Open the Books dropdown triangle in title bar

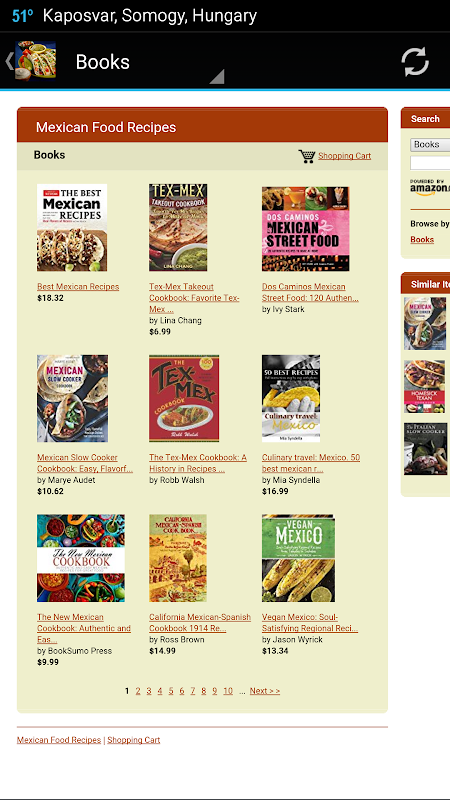[217, 77]
